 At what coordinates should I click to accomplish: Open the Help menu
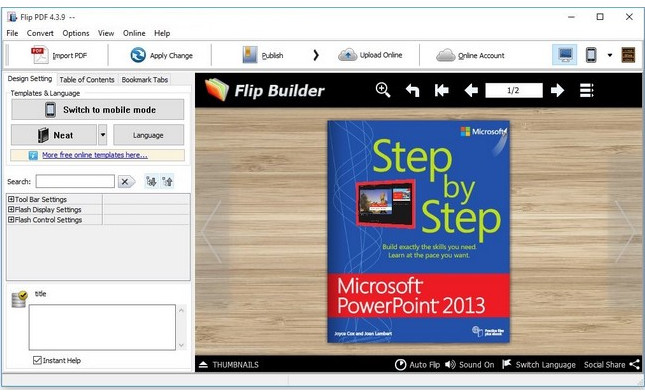[162, 33]
